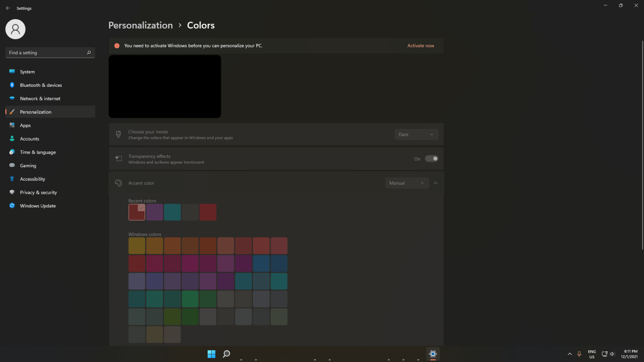Open Bluetooth & devices via its Bluetooth icon
The image size is (644, 362).
(x=12, y=85)
